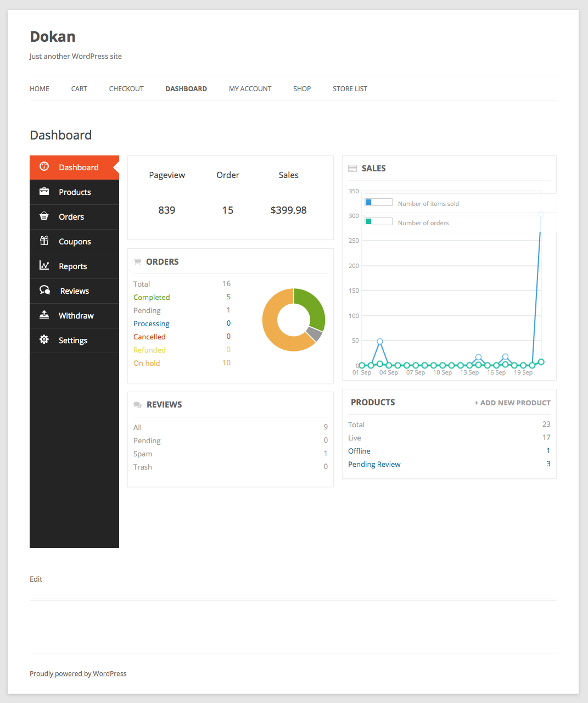Open Completed orders link

click(x=152, y=297)
